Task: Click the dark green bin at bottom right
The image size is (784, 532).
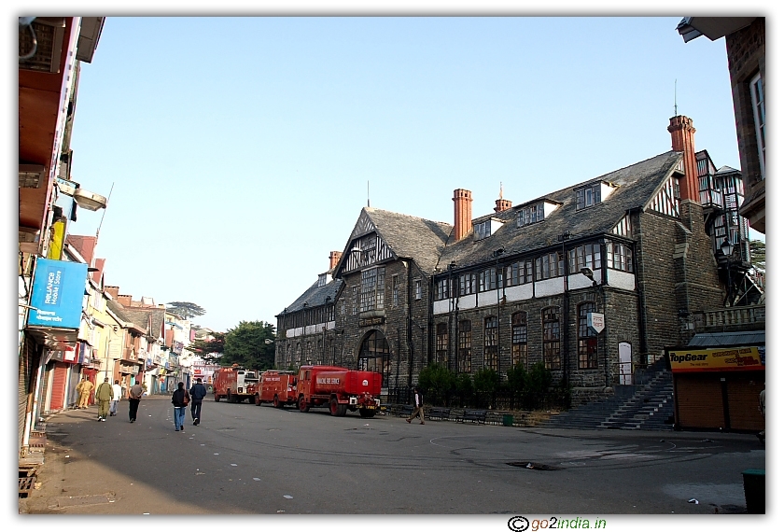Action: click(753, 490)
